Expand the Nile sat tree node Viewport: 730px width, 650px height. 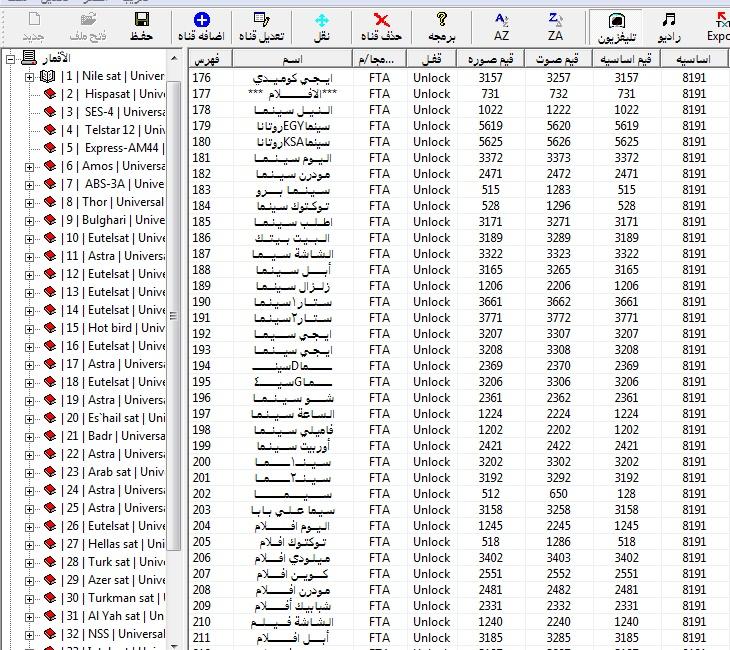[29, 77]
